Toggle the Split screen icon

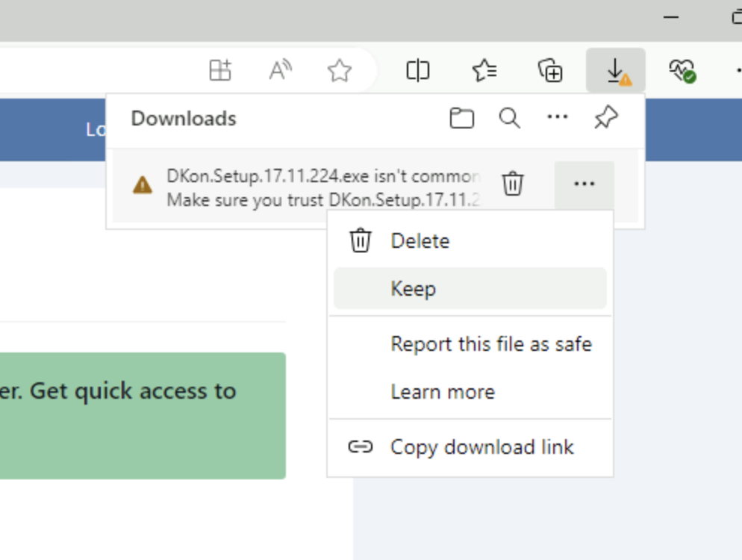pyautogui.click(x=418, y=71)
